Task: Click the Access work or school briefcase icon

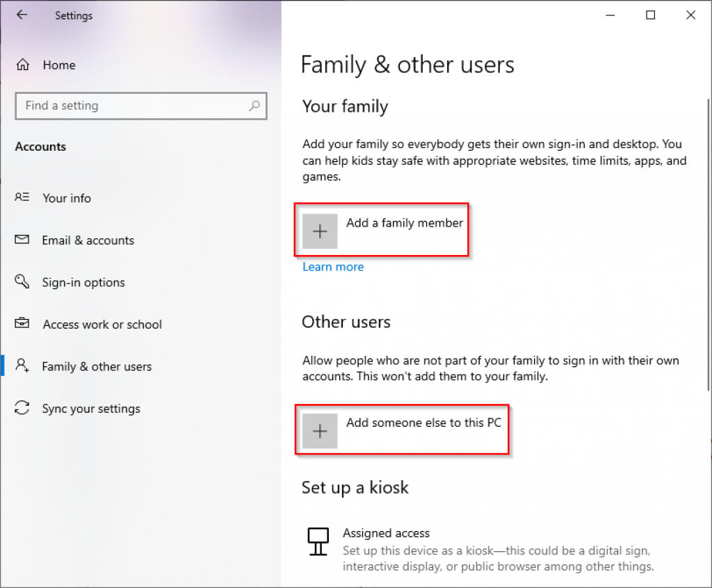Action: [22, 325]
